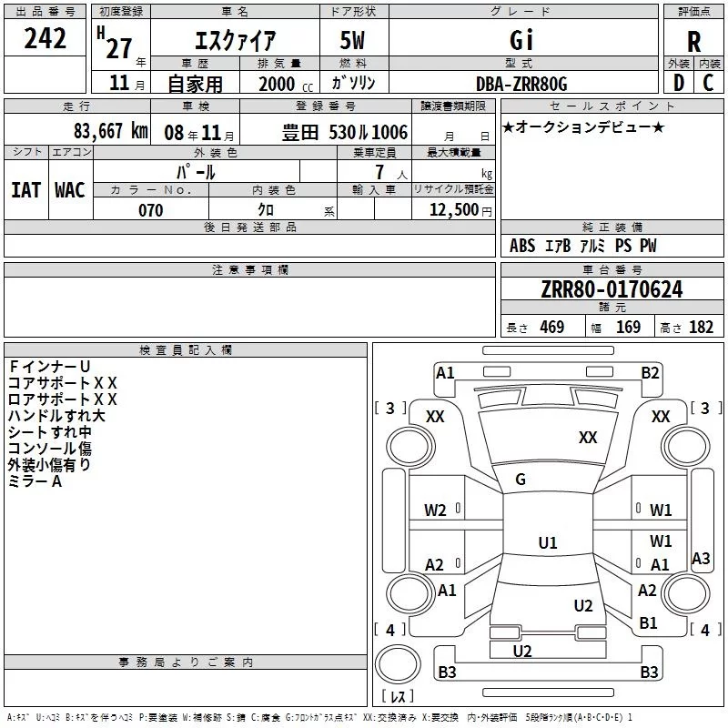Click the G mark on the windshield diagram
Screen dimensions: 728x728
(521, 480)
